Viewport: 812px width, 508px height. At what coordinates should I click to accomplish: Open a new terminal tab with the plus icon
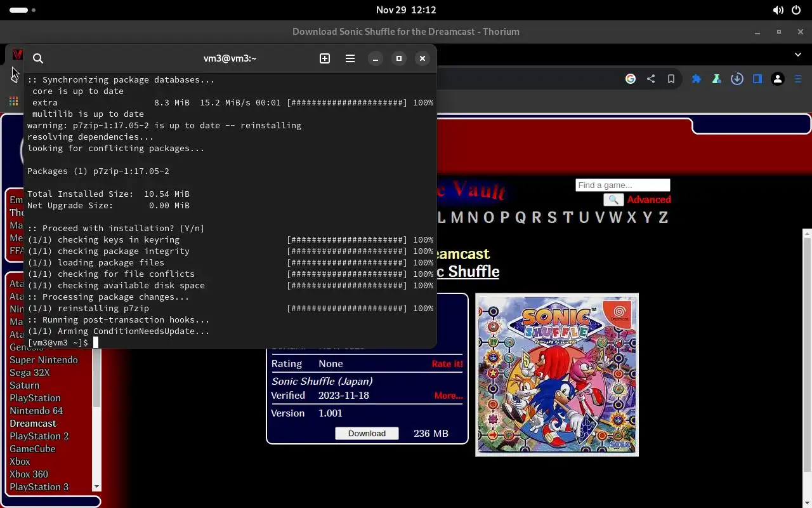(x=325, y=58)
